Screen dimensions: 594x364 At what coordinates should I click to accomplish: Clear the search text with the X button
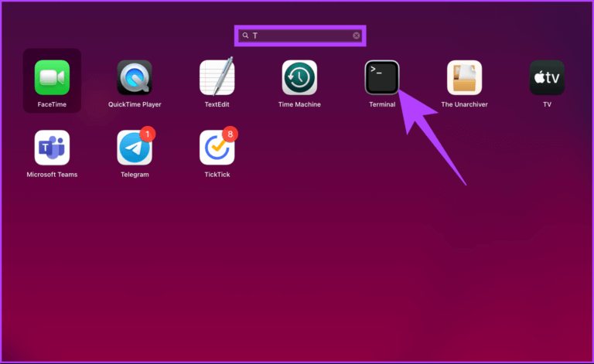point(356,36)
